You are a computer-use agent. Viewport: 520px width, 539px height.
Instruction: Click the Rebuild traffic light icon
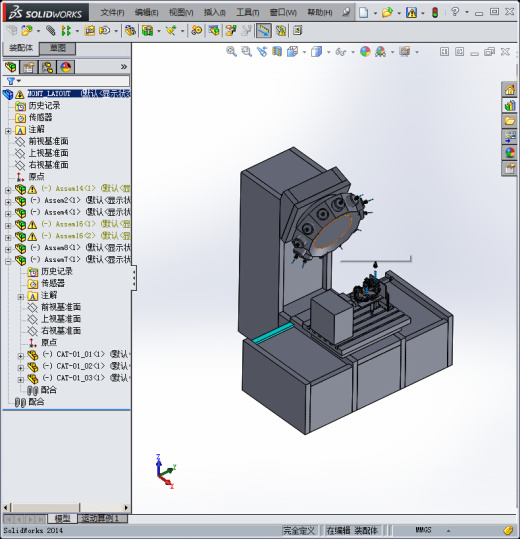tap(435, 13)
